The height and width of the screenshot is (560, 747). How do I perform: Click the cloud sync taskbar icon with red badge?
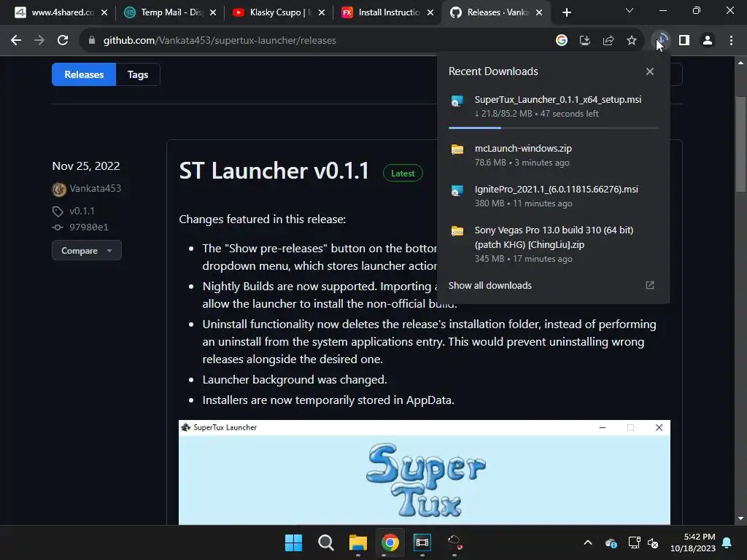(454, 542)
